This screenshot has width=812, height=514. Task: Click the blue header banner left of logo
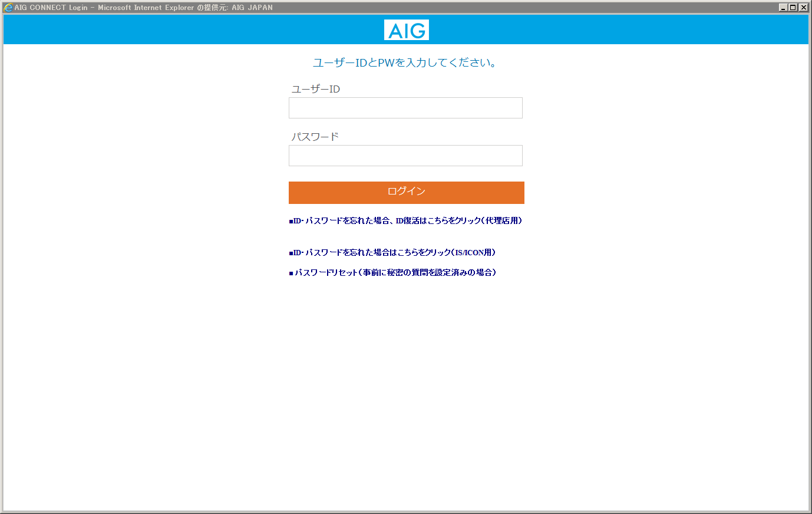pyautogui.click(x=177, y=29)
